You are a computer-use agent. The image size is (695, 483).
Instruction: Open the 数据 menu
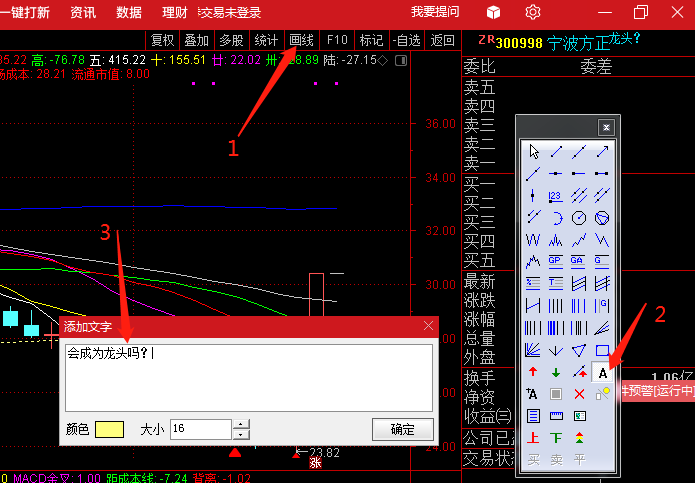(x=128, y=12)
